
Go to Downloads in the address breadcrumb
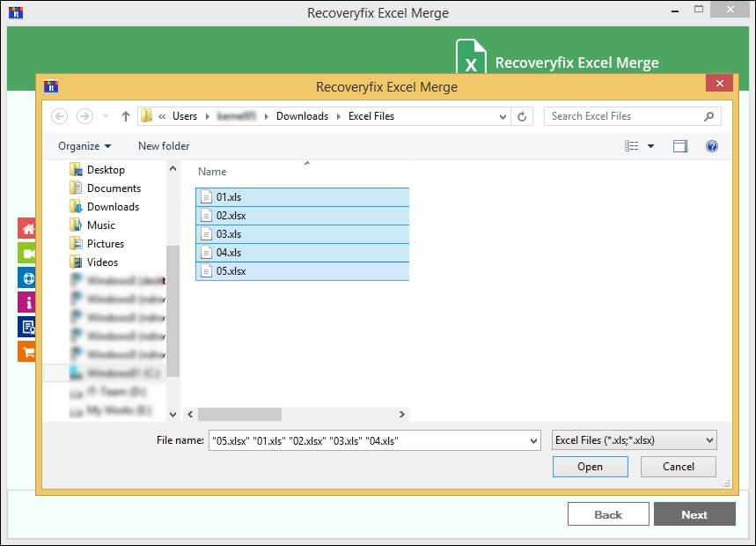point(302,116)
